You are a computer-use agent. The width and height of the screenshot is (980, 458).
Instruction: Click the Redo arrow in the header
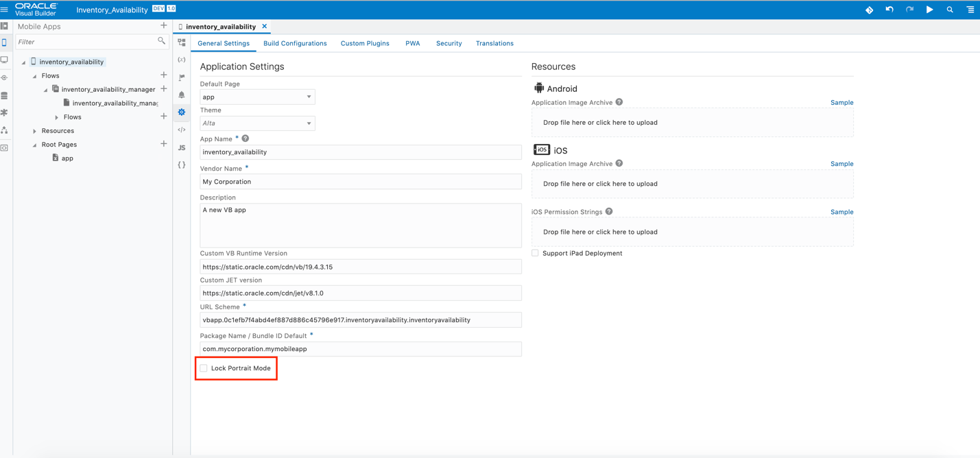[x=909, y=10]
